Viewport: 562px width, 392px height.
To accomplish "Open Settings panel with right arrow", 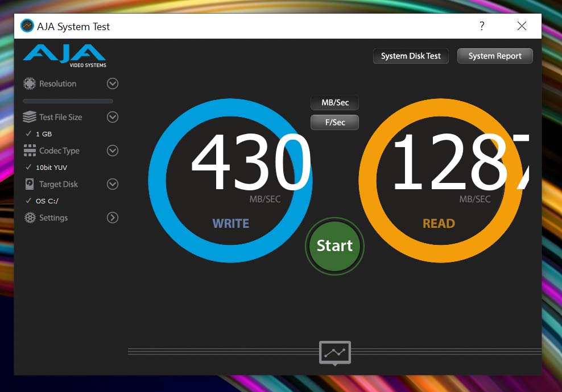I will [113, 218].
